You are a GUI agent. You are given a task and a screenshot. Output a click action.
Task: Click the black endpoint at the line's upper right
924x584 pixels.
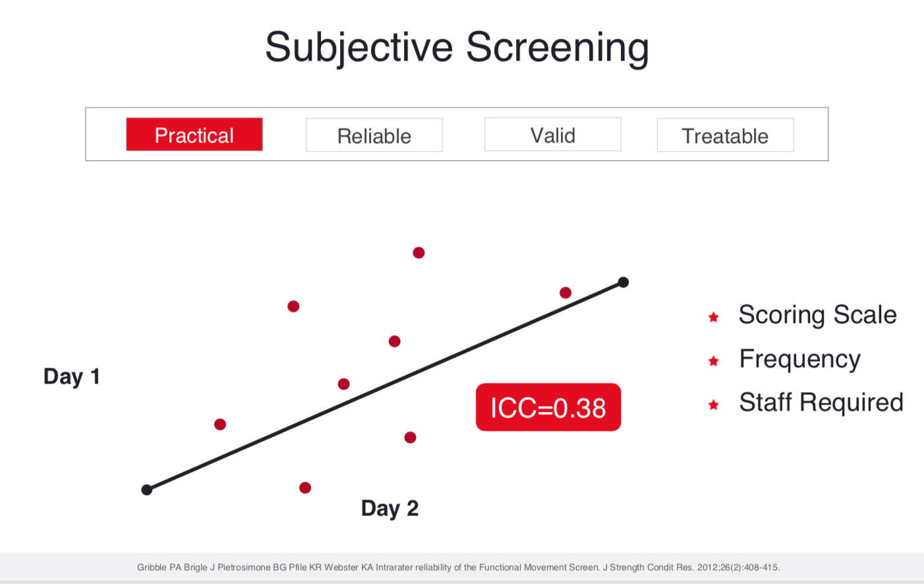[x=623, y=282]
